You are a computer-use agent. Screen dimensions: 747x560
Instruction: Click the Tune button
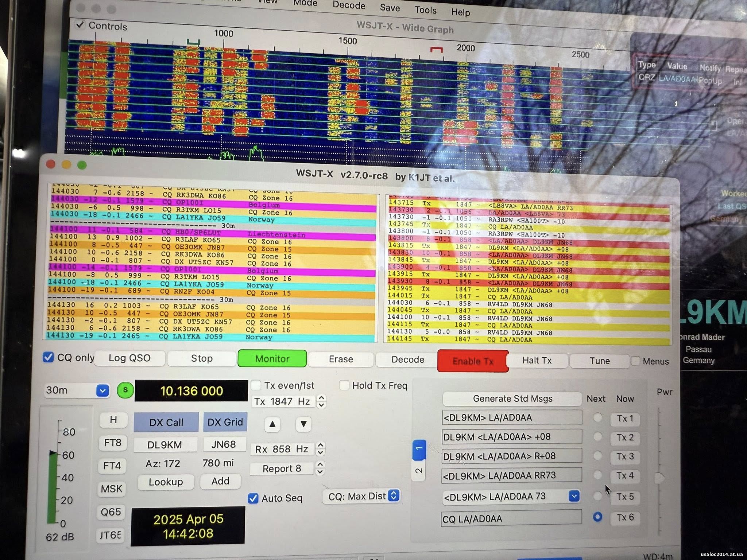click(600, 361)
